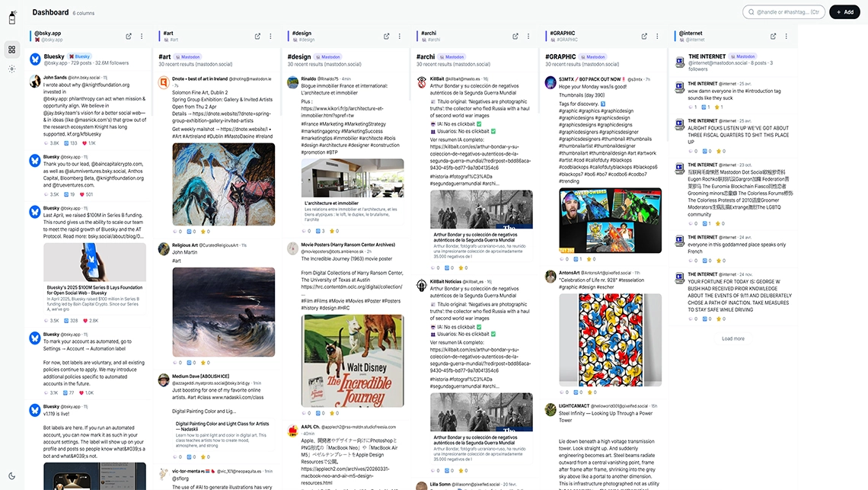Image resolution: width=868 pixels, height=490 pixels.
Task: Open John Sands' avatar
Action: point(35,81)
